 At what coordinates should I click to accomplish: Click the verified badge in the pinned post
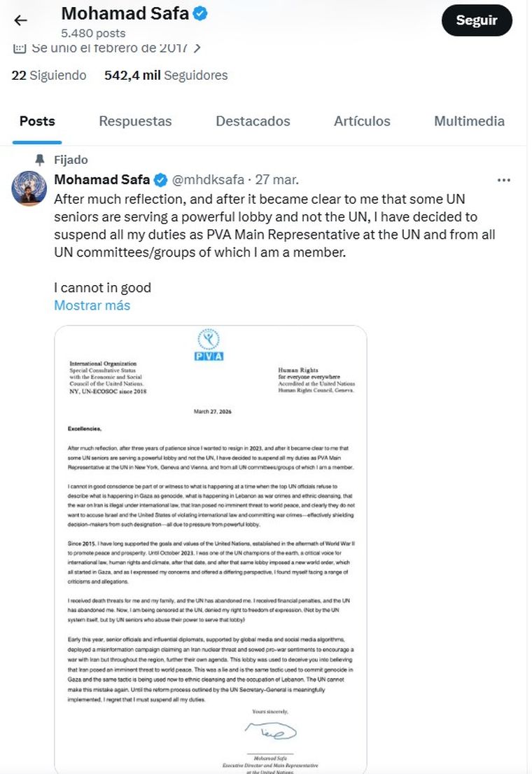click(x=160, y=180)
